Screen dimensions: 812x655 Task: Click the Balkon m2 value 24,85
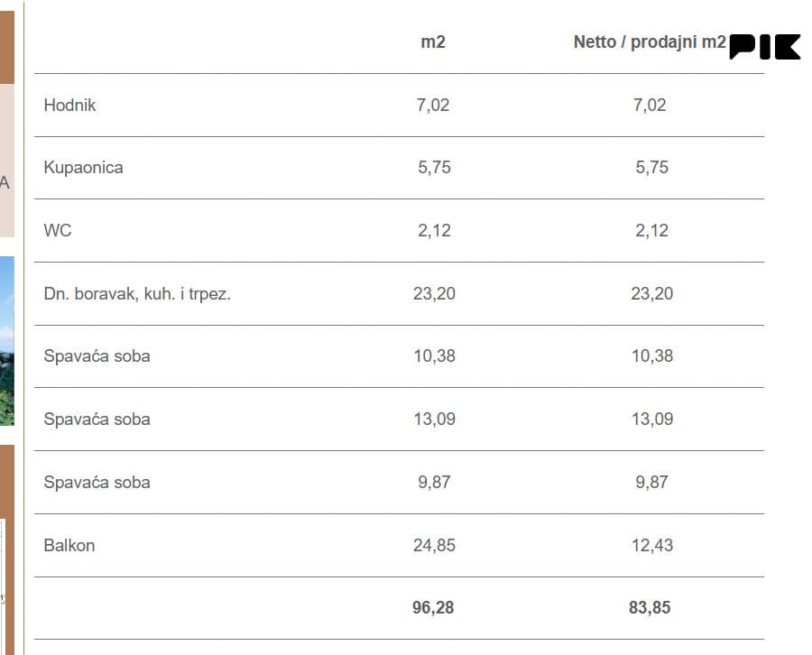point(434,545)
